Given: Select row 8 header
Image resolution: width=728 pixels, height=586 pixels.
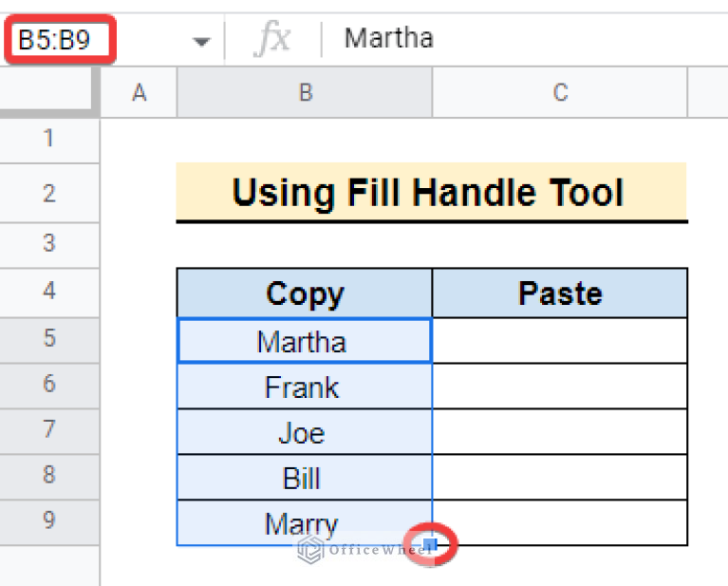Looking at the screenshot, I should 49,478.
